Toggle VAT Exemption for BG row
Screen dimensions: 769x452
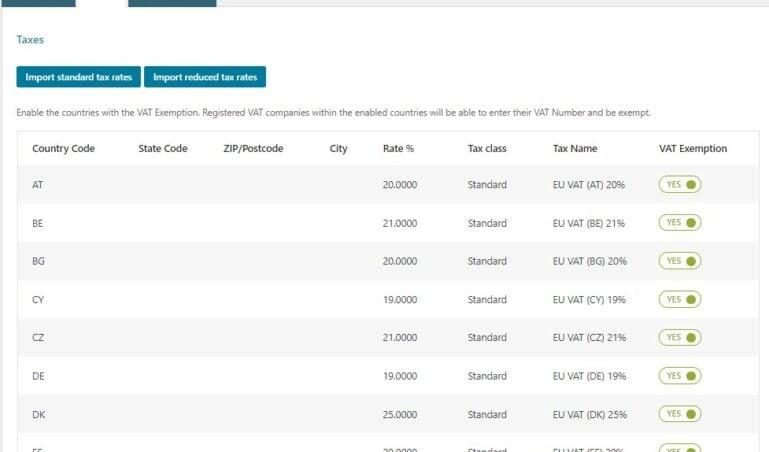pos(680,261)
